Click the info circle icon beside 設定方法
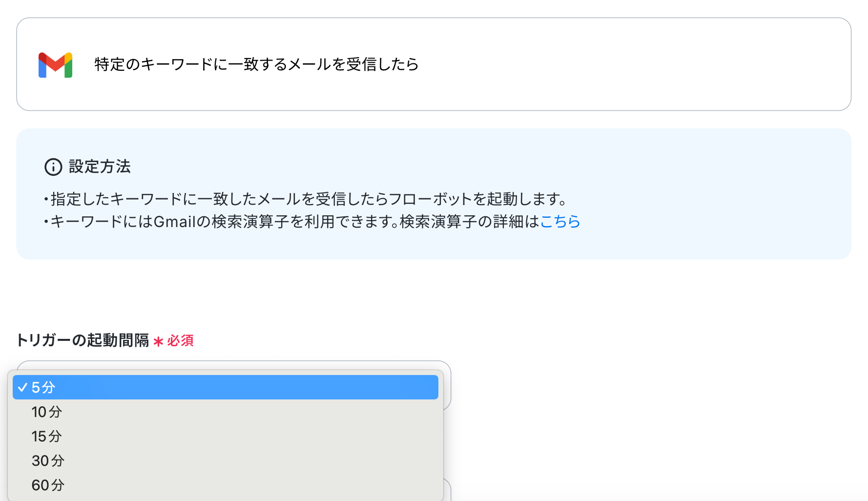 point(53,167)
